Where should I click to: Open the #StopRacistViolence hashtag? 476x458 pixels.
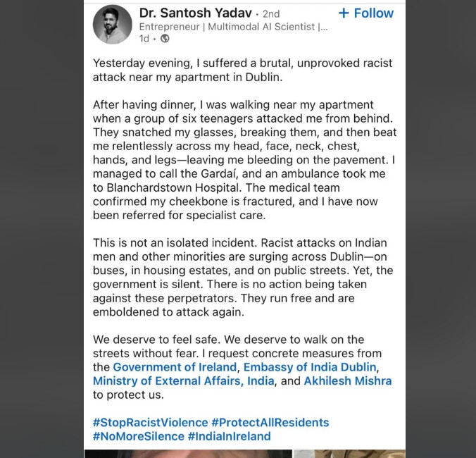pyautogui.click(x=150, y=423)
